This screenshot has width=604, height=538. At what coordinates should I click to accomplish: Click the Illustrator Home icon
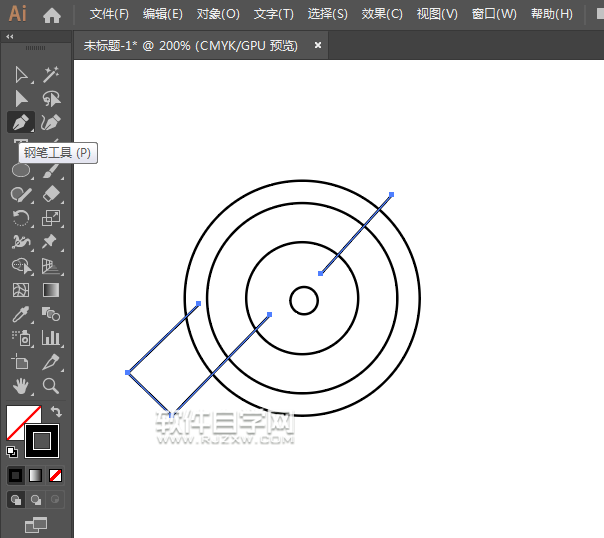pyautogui.click(x=52, y=15)
